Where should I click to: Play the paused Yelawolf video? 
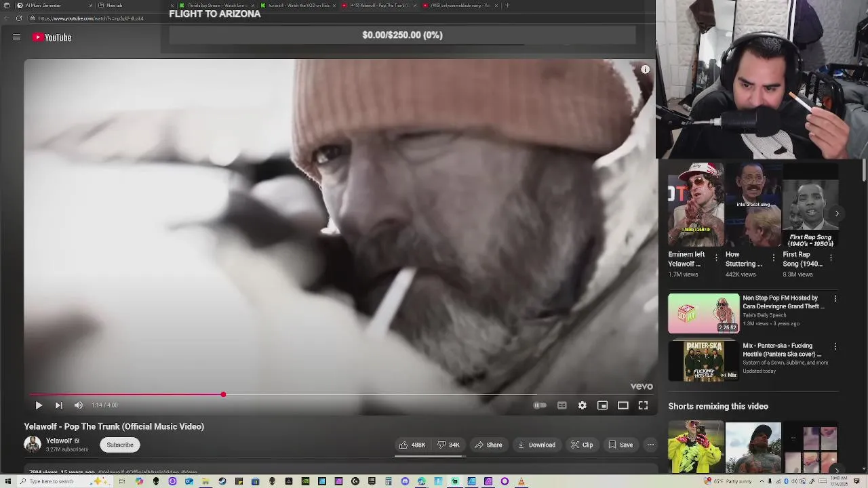[x=39, y=405]
